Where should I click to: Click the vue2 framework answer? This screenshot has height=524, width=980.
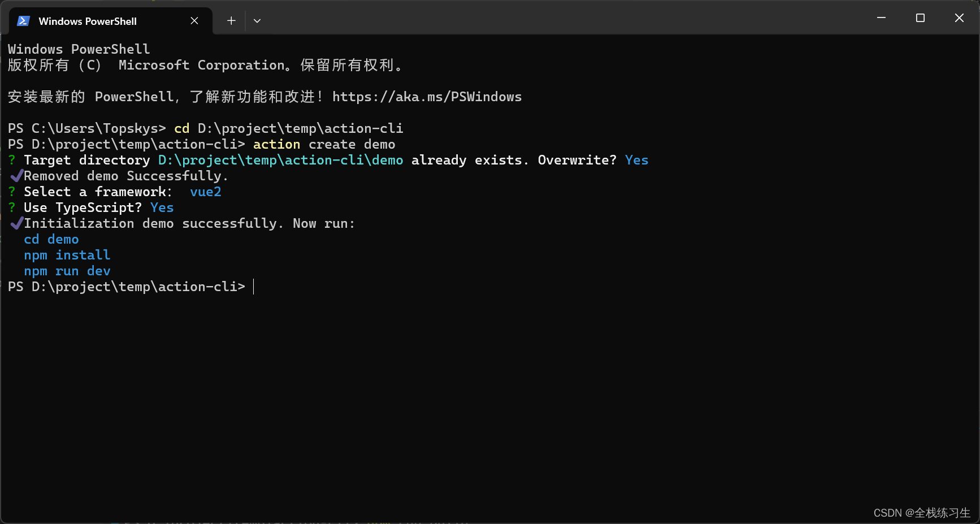[x=206, y=192]
